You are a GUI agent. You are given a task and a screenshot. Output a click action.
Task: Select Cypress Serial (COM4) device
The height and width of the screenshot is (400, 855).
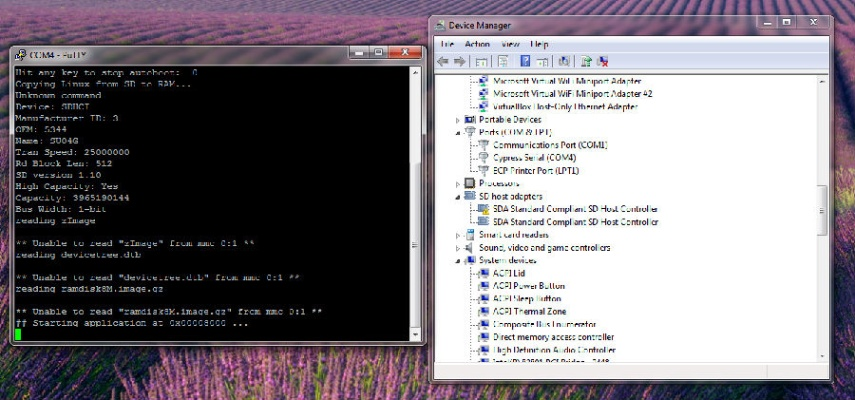click(533, 158)
